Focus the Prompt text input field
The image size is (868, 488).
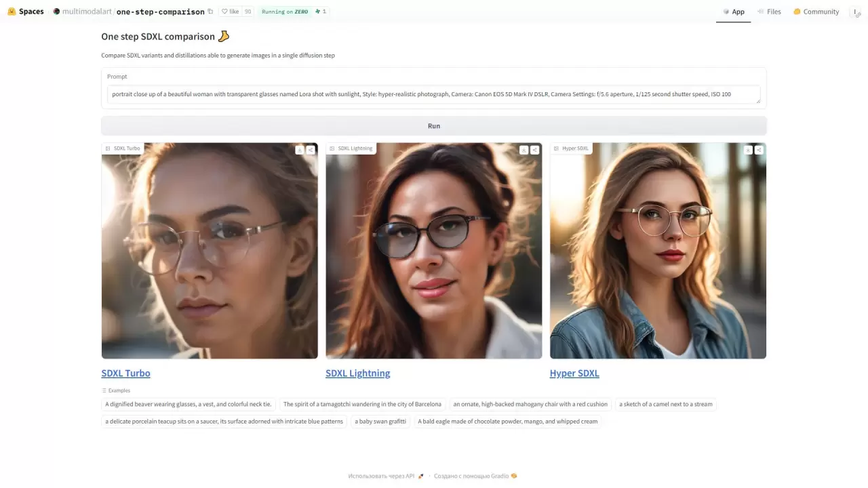[433, 94]
